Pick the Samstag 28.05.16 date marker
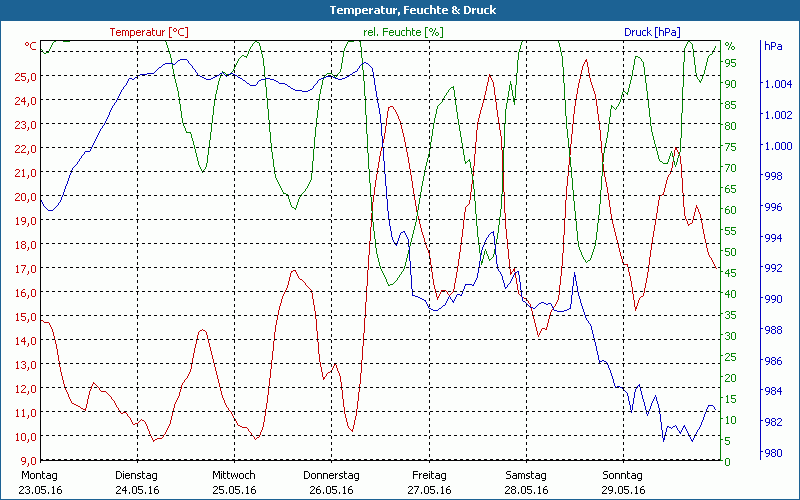800x500 pixels. pos(525,482)
